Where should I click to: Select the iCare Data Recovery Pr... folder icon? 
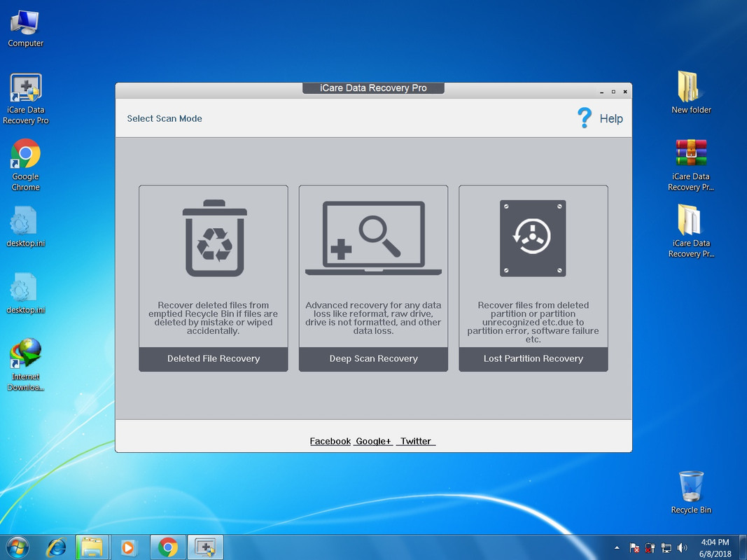click(691, 232)
